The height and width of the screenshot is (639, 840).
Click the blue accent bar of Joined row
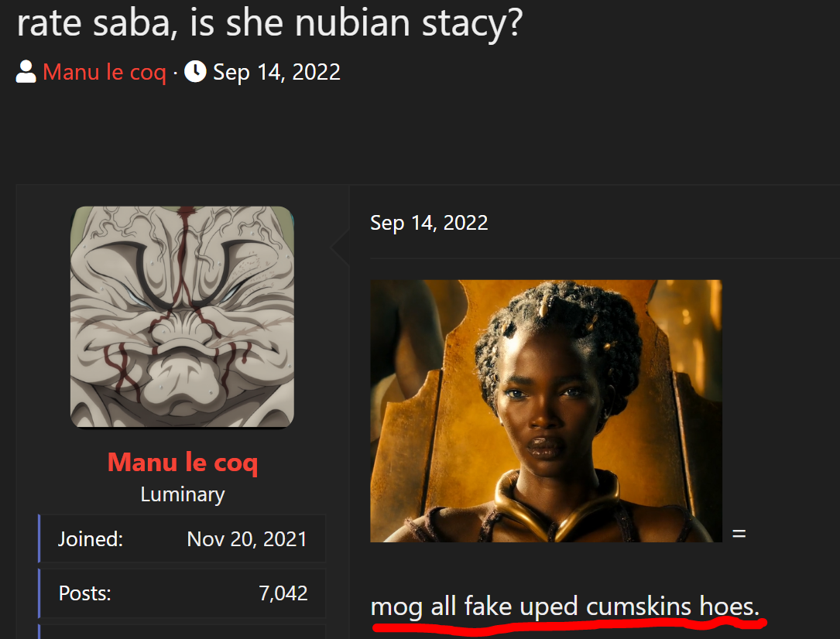(x=39, y=538)
